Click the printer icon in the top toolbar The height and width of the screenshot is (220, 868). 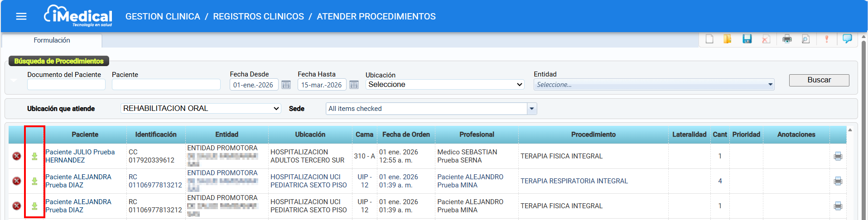pyautogui.click(x=787, y=39)
